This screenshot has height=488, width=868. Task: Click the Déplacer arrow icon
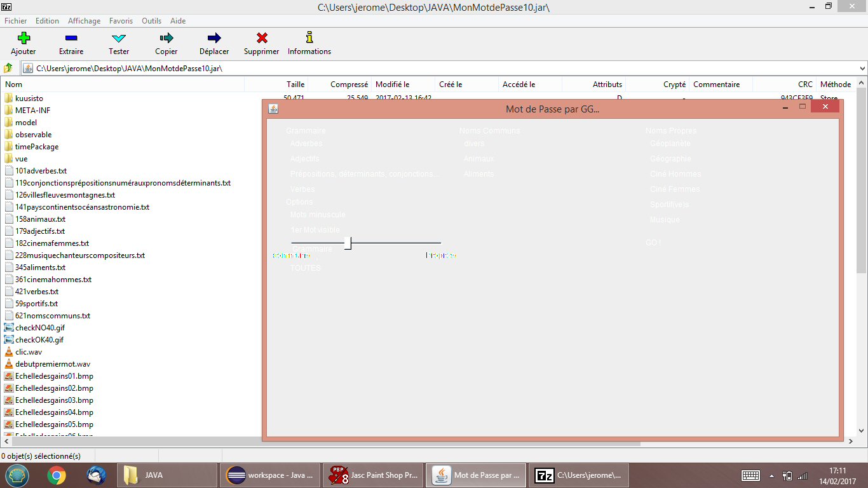tap(214, 38)
